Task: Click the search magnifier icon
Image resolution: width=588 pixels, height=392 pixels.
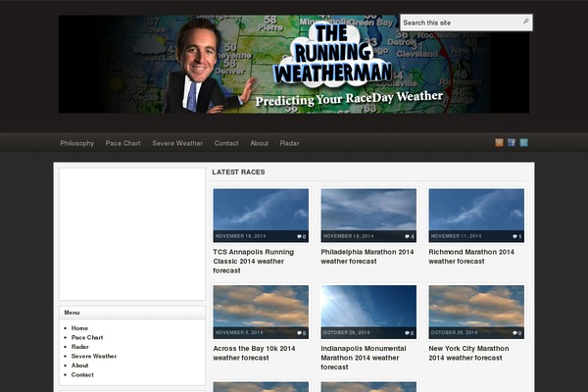Action: pyautogui.click(x=526, y=22)
